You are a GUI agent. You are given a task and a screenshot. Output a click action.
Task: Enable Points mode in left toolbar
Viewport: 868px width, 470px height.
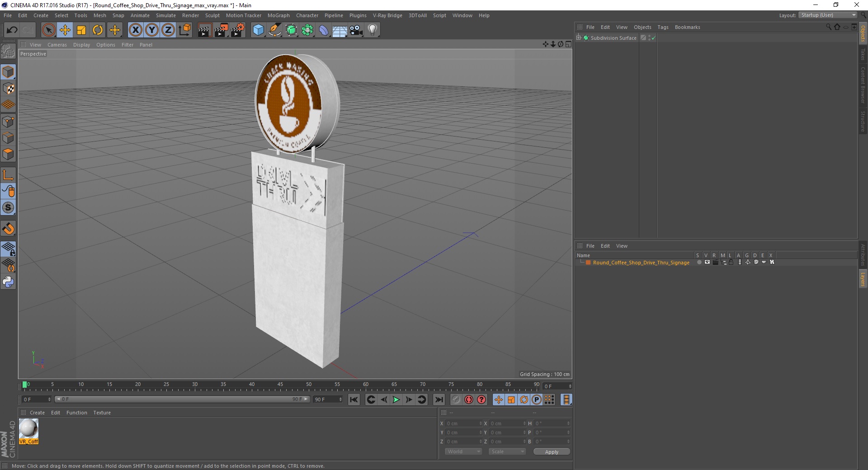click(x=8, y=122)
